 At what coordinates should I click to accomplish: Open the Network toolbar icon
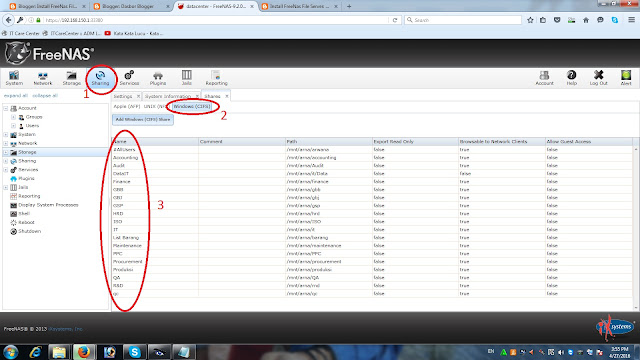coord(43,78)
